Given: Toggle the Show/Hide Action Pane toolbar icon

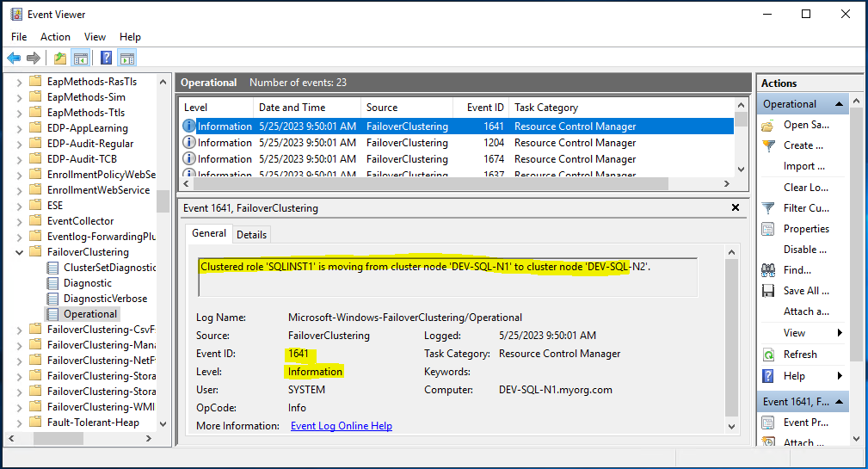Looking at the screenshot, I should point(127,58).
